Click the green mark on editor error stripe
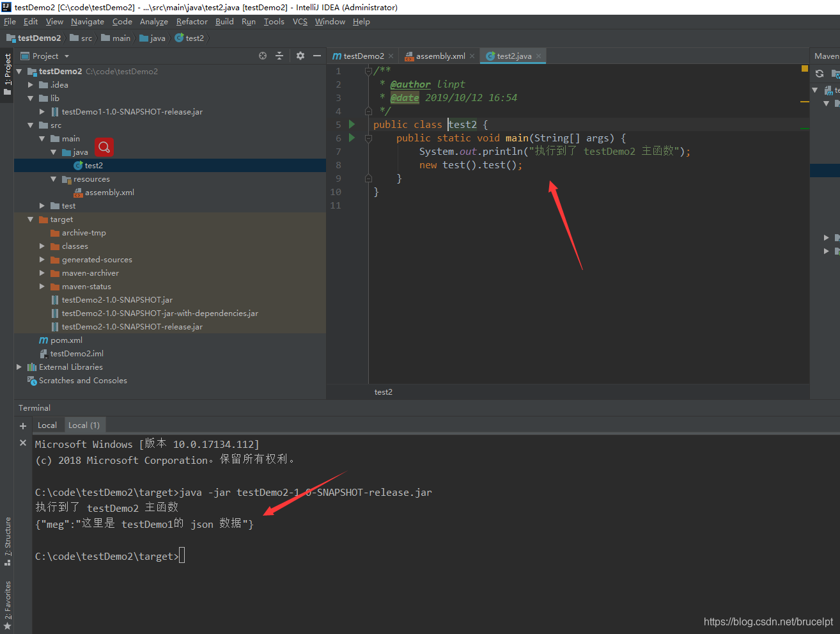The width and height of the screenshot is (840, 634). point(805,129)
